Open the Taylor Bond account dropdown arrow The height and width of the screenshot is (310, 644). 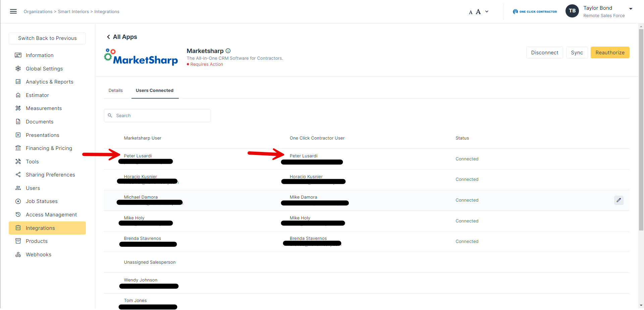631,9
